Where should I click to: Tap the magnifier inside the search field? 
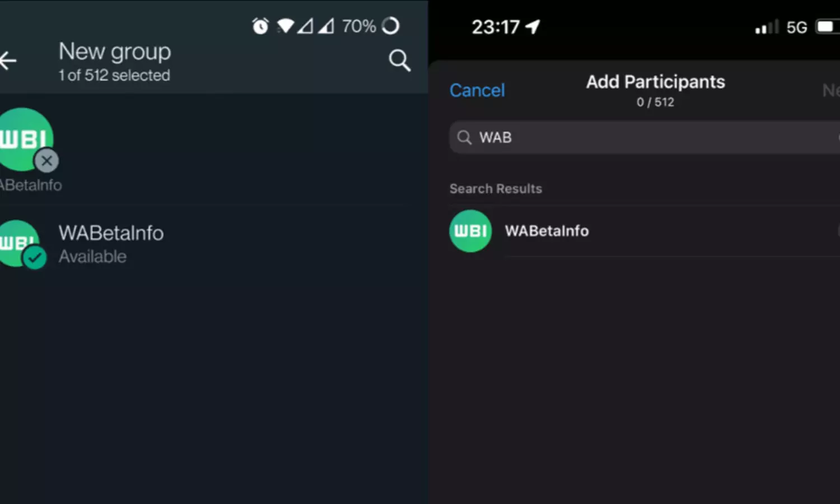tap(464, 137)
